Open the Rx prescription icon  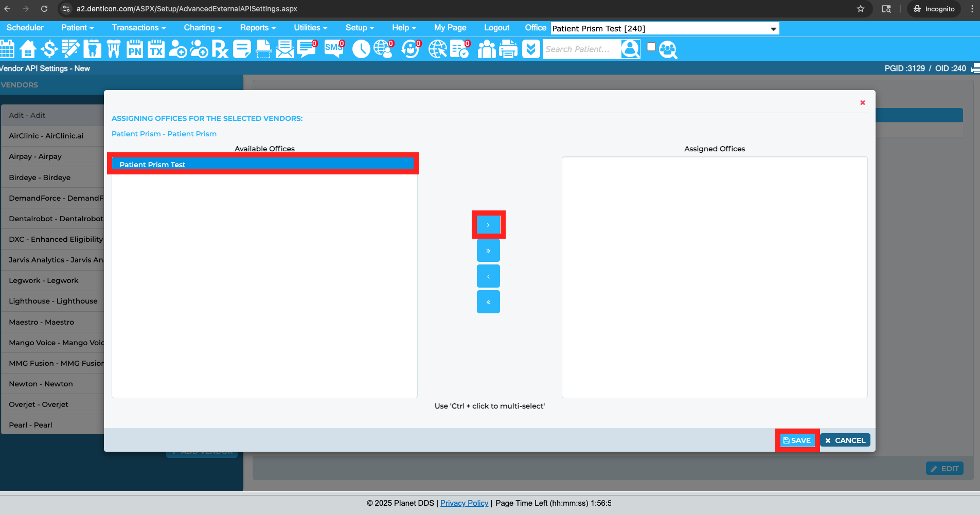tap(220, 49)
